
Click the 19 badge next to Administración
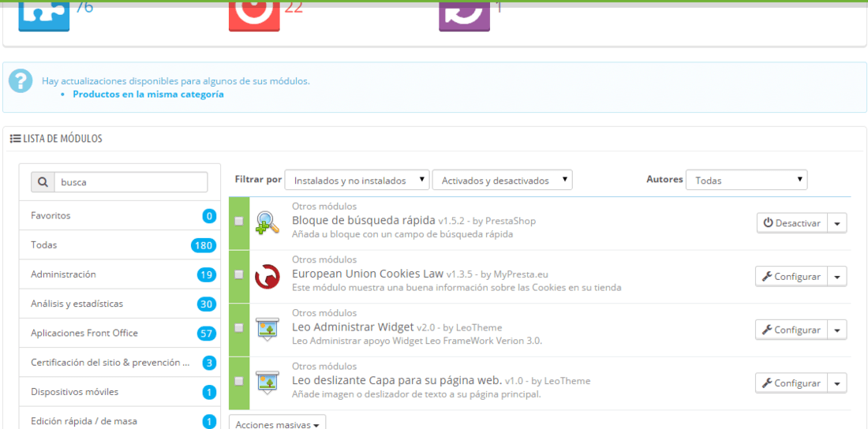[x=207, y=274]
